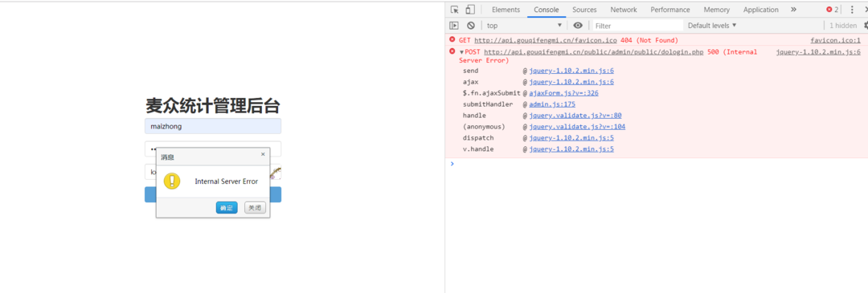
Task: Click the 确定 confirm button in the dialog
Action: pos(227,208)
